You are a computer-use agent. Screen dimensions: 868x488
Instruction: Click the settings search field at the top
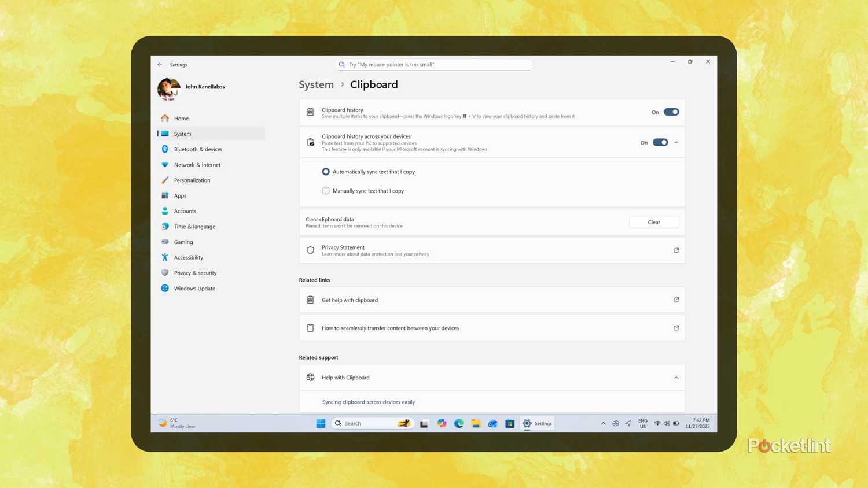433,64
